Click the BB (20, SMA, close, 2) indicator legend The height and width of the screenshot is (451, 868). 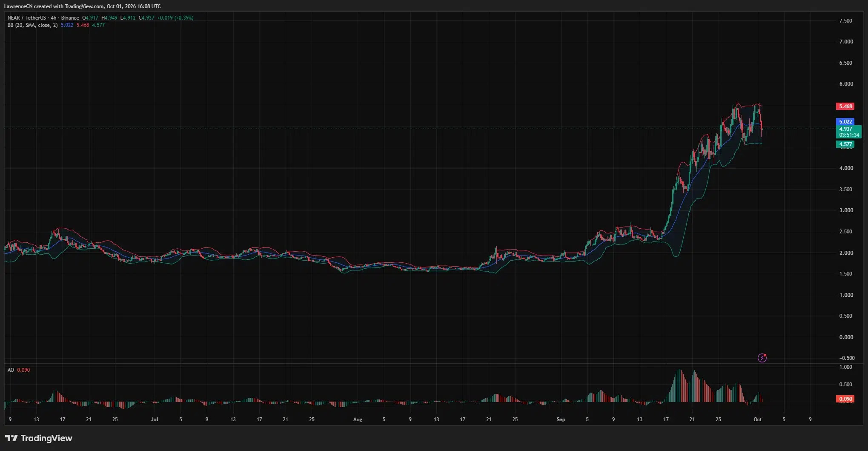pos(32,25)
